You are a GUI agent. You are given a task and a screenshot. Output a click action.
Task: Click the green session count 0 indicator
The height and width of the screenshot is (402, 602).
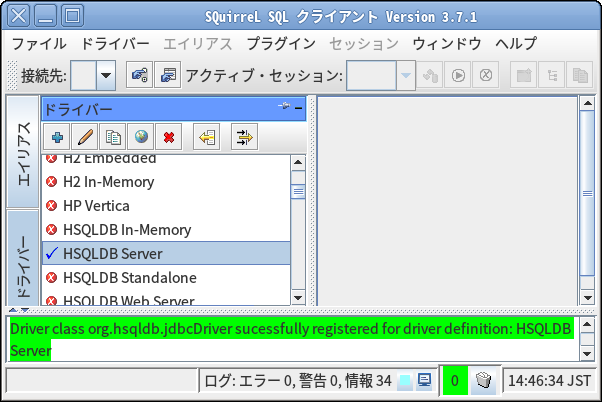(x=455, y=380)
